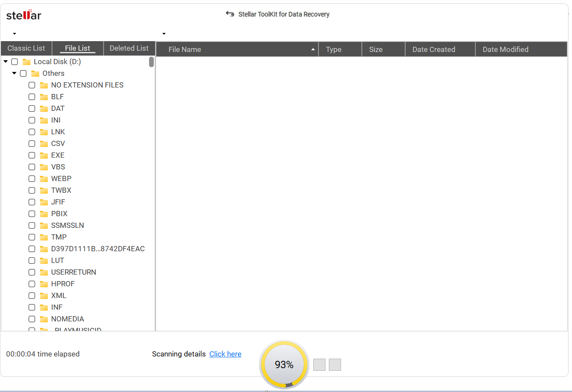Viewport: 572px width, 392px height.
Task: Click the XML folder icon
Action: coord(44,296)
